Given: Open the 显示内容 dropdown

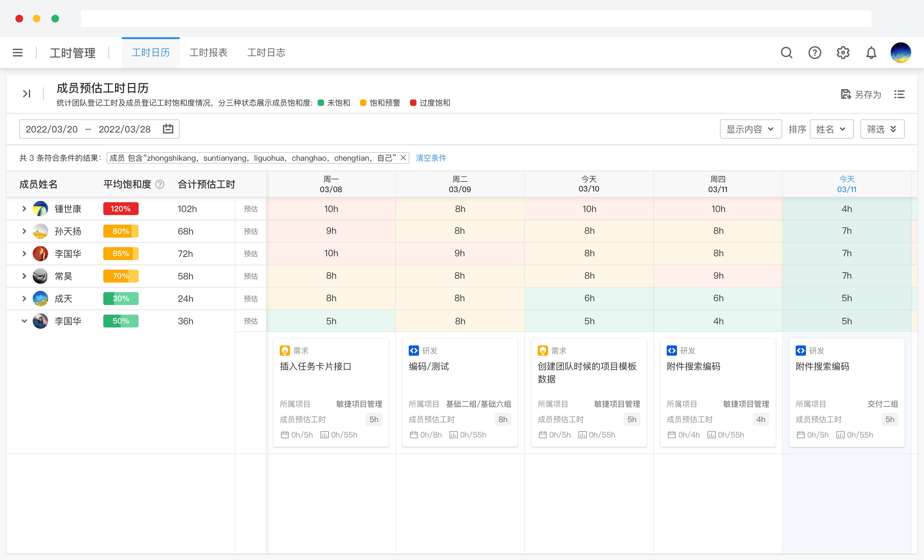Looking at the screenshot, I should point(750,129).
